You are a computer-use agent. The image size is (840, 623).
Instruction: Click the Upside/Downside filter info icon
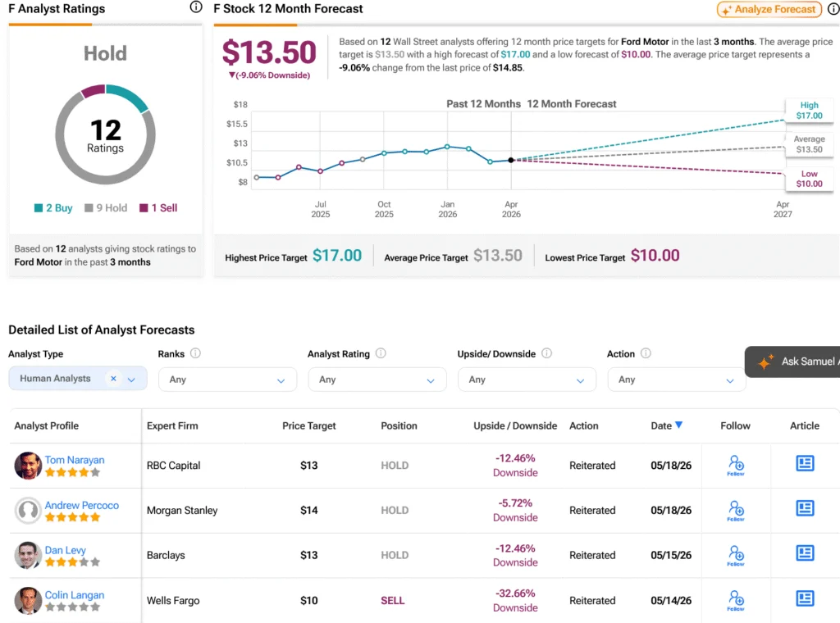546,353
